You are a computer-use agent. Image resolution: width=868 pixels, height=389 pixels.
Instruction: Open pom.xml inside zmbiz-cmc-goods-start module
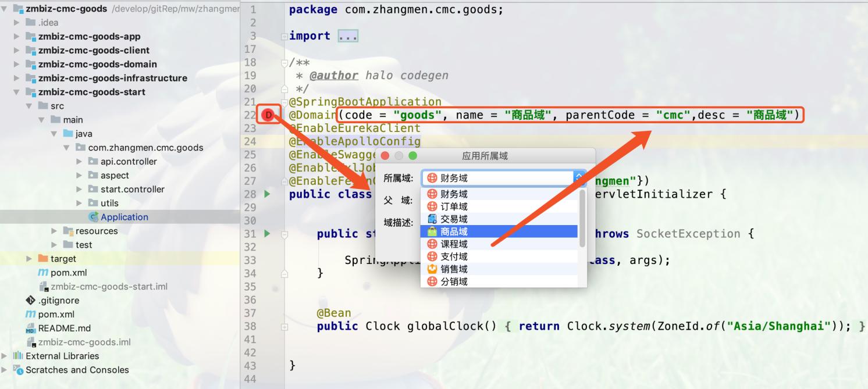point(69,273)
